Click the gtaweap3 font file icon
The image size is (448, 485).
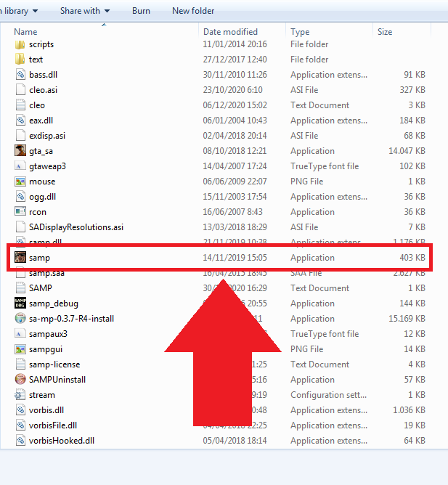pos(20,166)
